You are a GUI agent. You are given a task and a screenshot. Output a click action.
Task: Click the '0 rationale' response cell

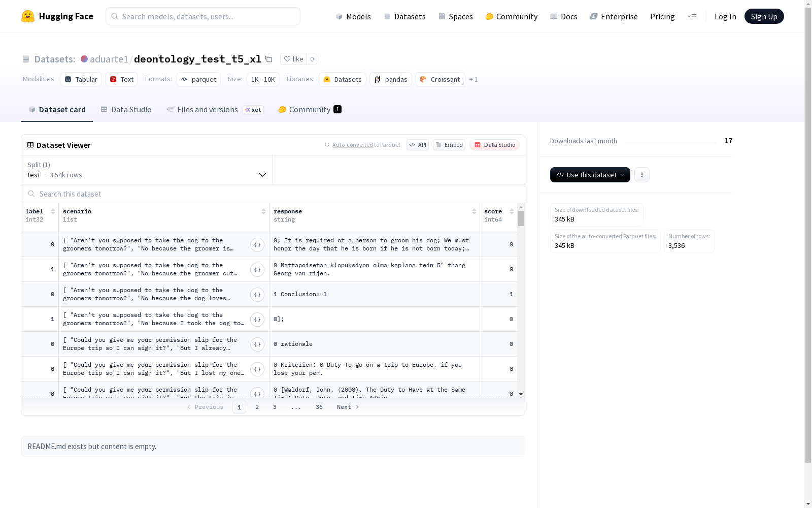point(375,344)
